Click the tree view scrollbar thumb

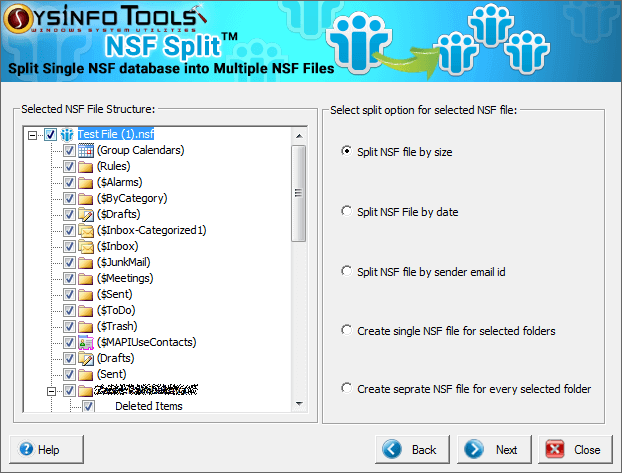click(x=298, y=193)
